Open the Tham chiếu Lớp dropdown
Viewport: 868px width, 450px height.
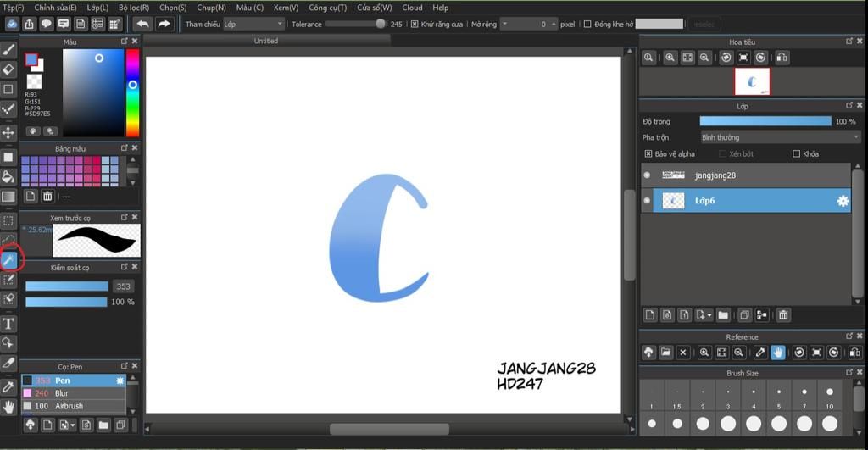tap(253, 25)
